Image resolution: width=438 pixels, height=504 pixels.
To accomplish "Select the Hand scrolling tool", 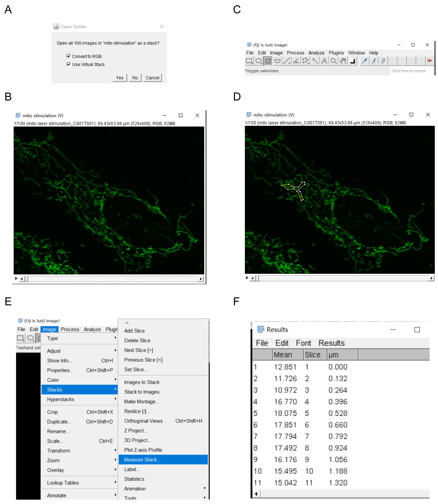I will pyautogui.click(x=343, y=61).
